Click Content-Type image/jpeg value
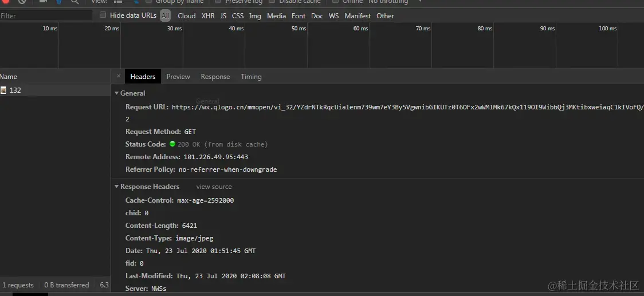This screenshot has width=644, height=296. [194, 239]
